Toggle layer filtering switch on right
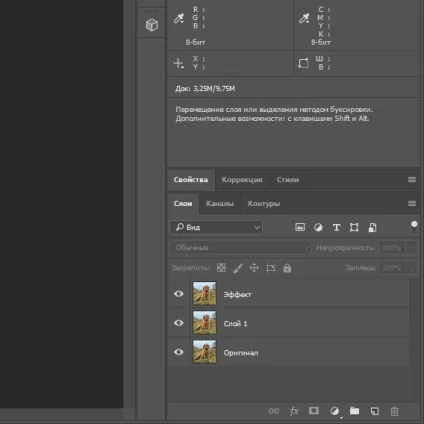 [x=414, y=227]
